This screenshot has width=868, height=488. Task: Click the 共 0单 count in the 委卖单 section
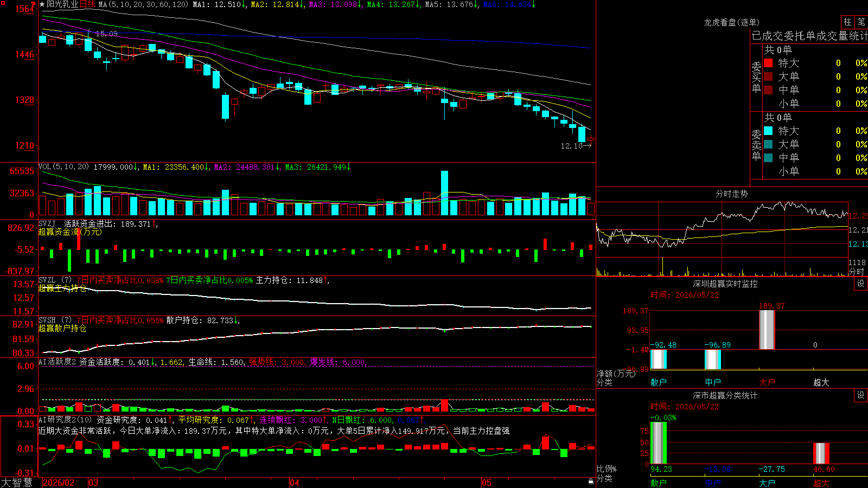point(778,117)
